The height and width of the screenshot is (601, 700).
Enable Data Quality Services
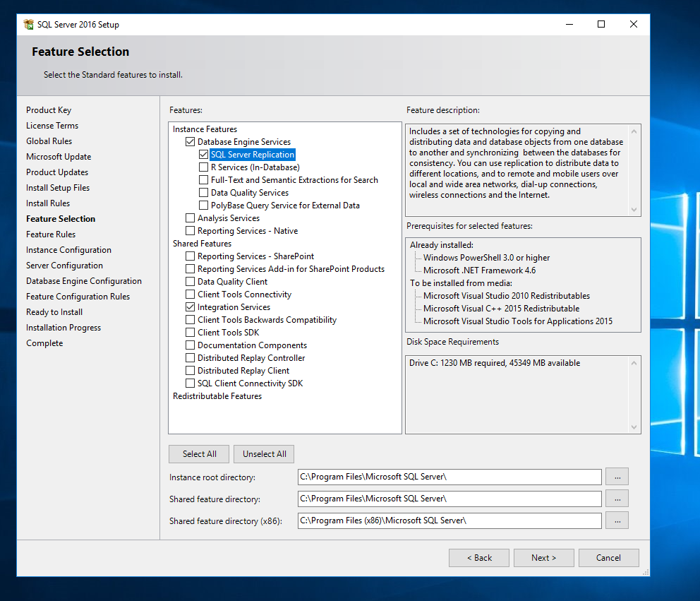[x=203, y=192]
